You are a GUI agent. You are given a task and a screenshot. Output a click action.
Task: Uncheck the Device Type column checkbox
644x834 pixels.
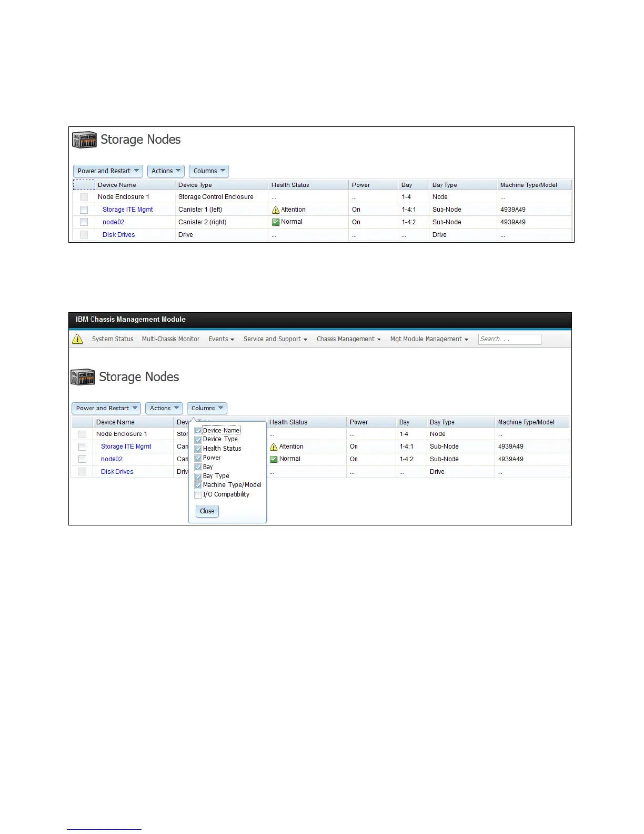point(198,440)
